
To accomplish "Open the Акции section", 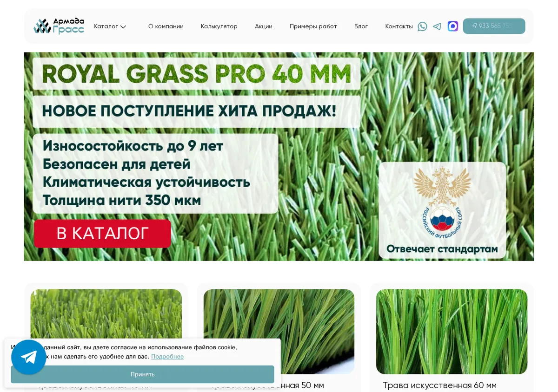I will [264, 26].
